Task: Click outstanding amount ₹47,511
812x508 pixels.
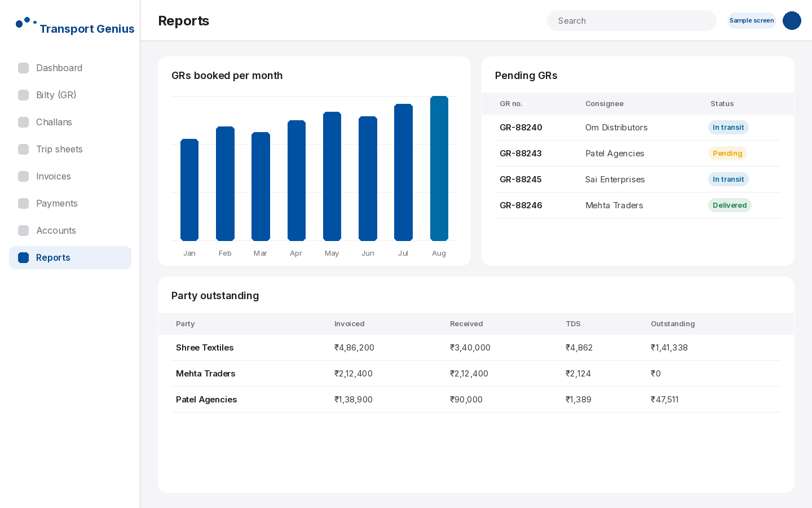Action: point(665,400)
